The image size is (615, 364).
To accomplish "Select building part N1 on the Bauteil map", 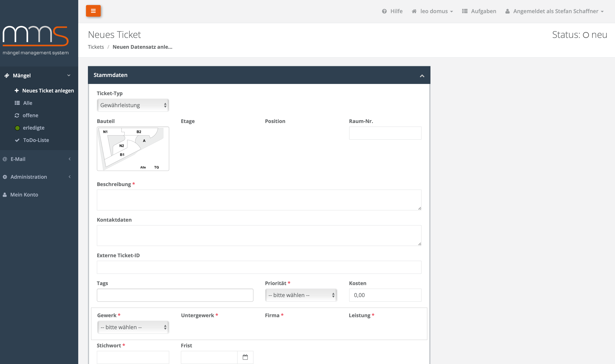I will pyautogui.click(x=105, y=132).
